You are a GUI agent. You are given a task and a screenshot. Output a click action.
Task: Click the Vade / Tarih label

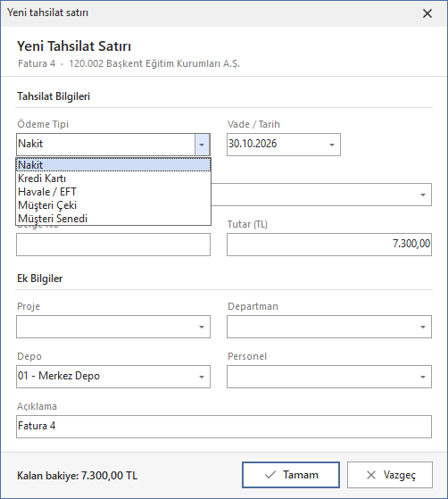click(x=253, y=124)
